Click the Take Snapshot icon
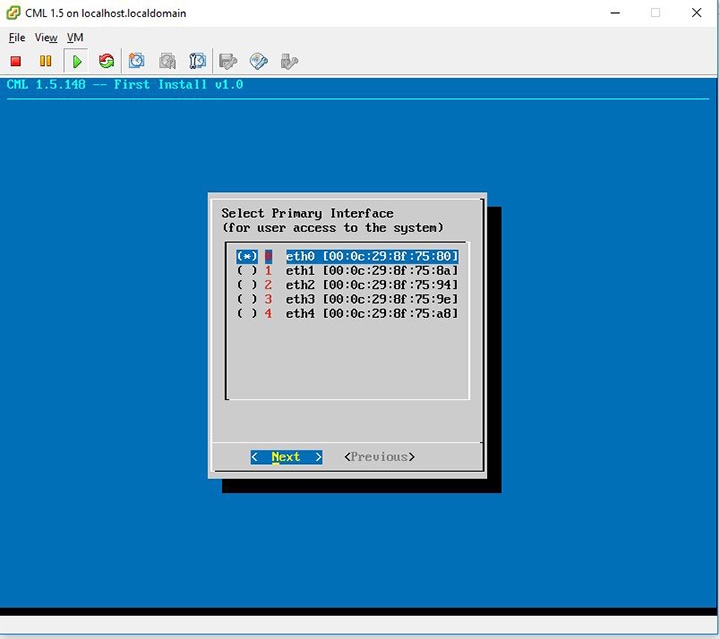This screenshot has width=720, height=639. [136, 61]
